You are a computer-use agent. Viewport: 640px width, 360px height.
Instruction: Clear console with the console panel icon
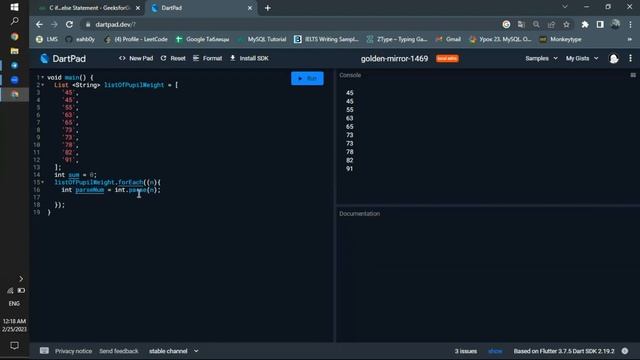633,75
